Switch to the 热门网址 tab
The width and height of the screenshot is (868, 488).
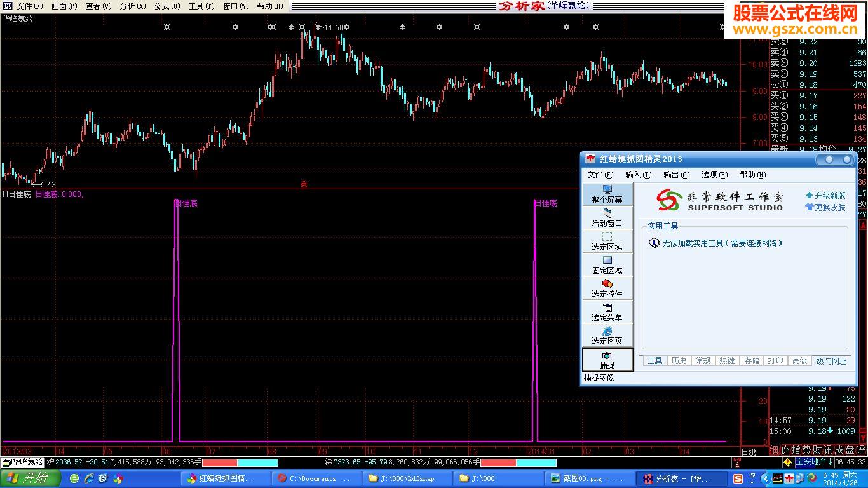pos(831,361)
